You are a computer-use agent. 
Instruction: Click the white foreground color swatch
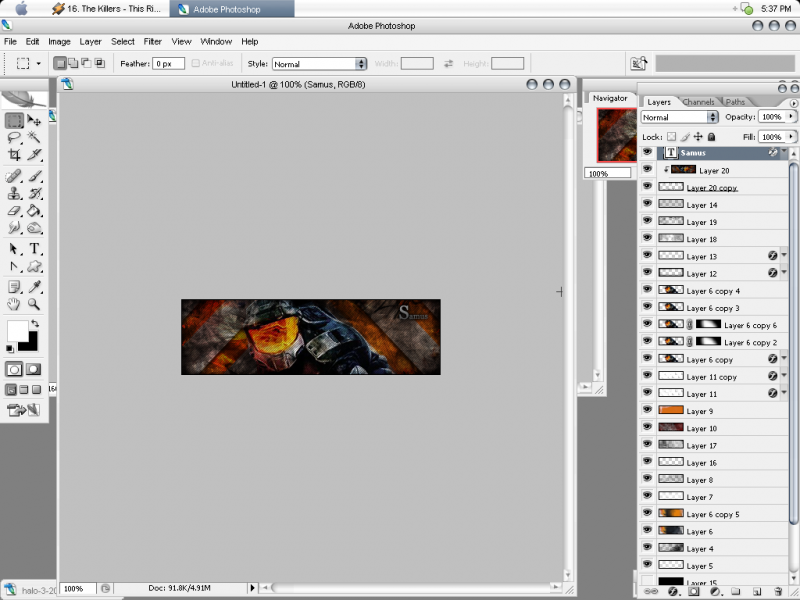point(16,330)
